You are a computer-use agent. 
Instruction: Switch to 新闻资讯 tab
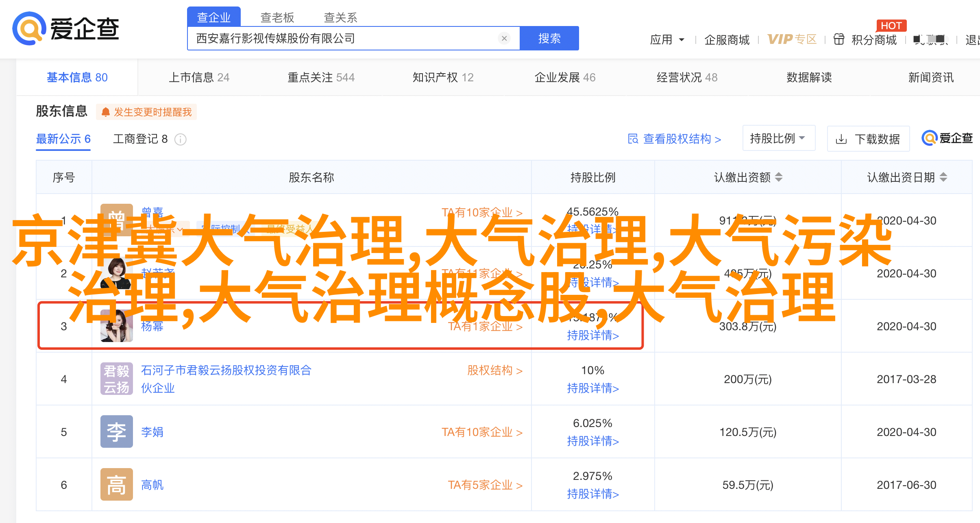931,77
